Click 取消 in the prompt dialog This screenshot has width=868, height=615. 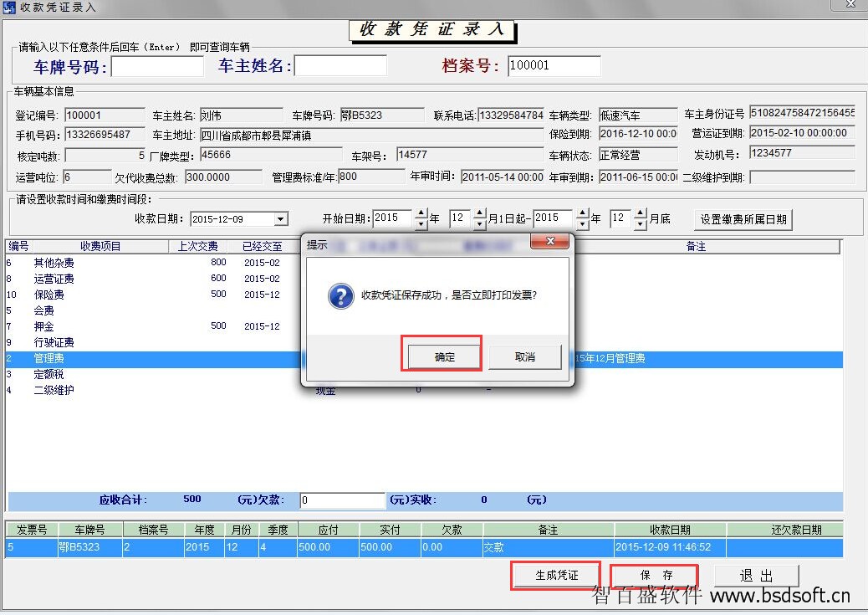pyautogui.click(x=524, y=356)
